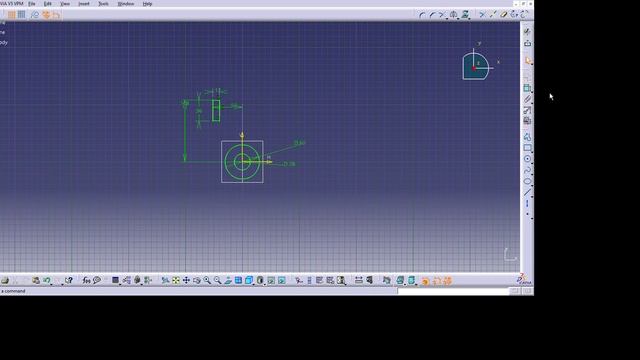Select the outer circle of the sketch
The image size is (640, 360).
[x=242, y=162]
